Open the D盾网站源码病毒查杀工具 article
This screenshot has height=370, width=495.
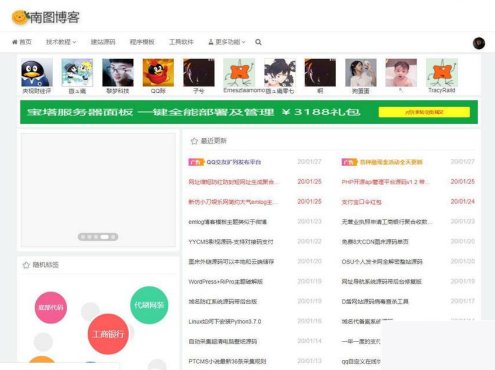(375, 301)
